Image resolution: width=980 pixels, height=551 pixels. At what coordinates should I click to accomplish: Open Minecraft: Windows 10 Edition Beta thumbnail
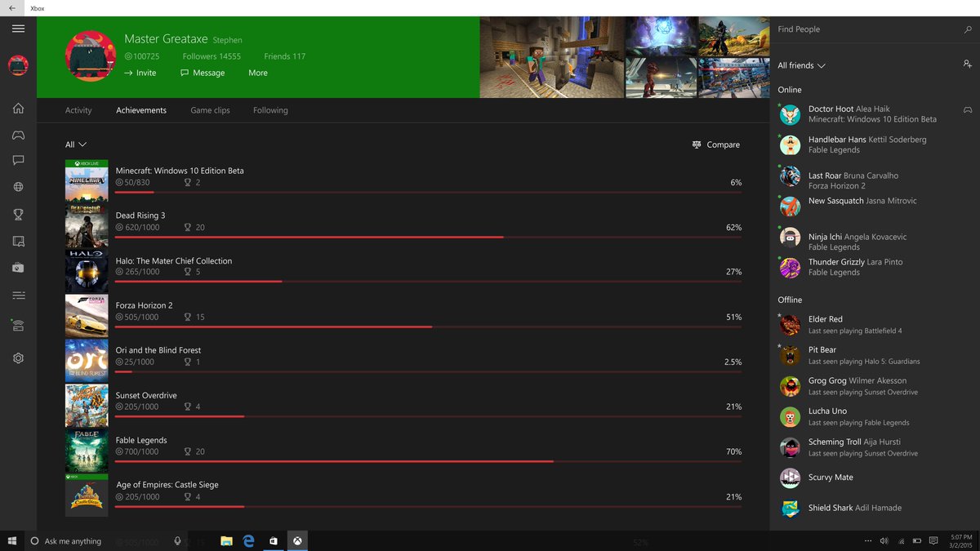coord(87,181)
